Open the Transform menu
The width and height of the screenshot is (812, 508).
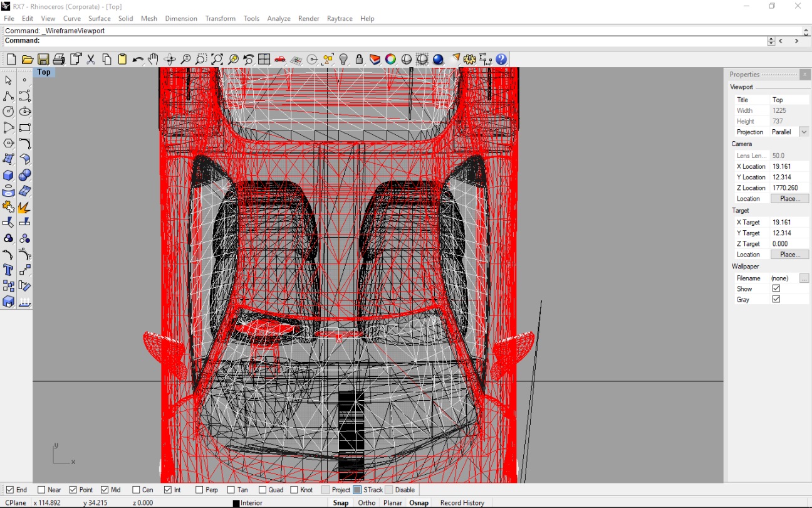[x=220, y=18]
